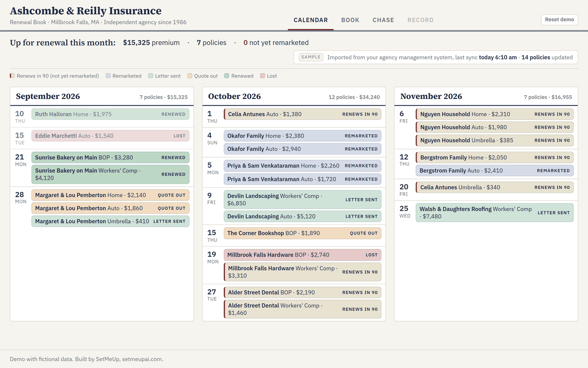Click the Reset demo button
This screenshot has width=588, height=368.
pos(559,20)
